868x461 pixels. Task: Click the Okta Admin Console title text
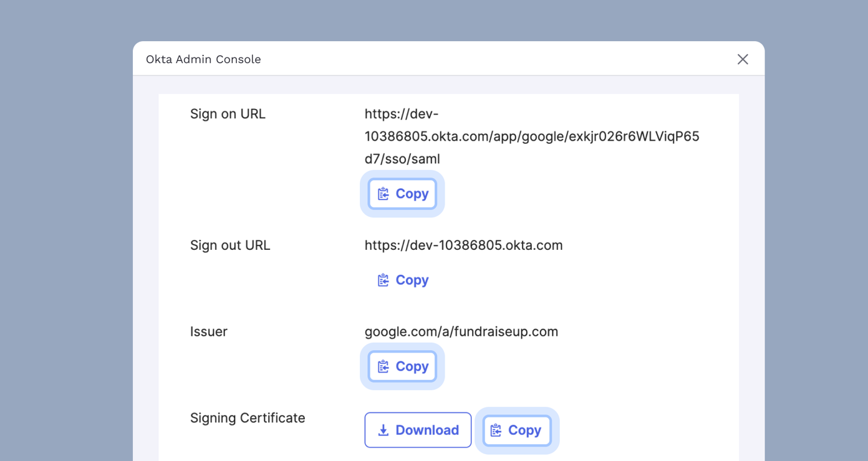click(x=203, y=59)
